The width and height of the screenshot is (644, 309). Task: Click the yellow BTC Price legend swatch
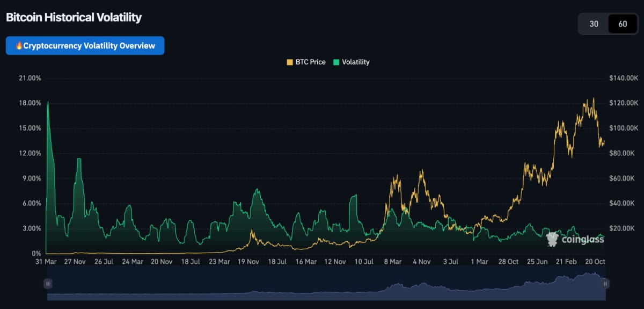[x=290, y=62]
